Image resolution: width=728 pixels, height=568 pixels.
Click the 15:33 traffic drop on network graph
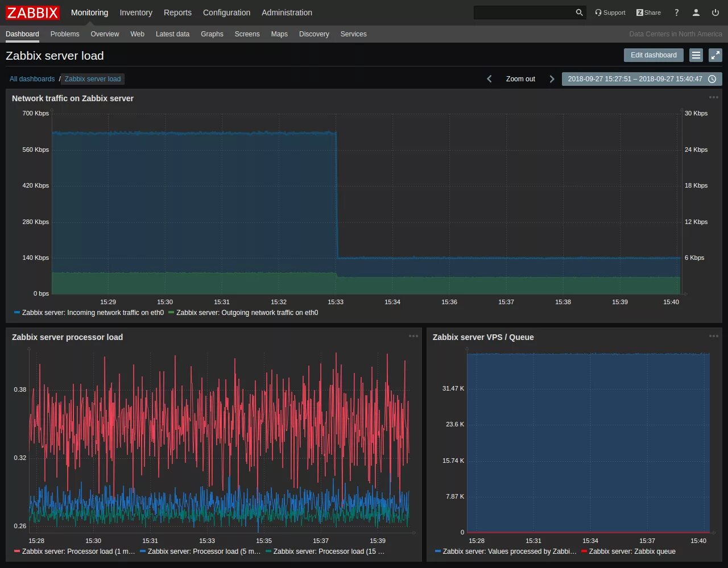pyautogui.click(x=337, y=196)
